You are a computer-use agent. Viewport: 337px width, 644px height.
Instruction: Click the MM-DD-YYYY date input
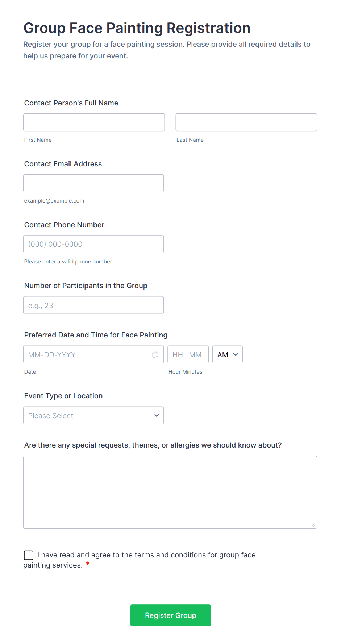[87, 354]
